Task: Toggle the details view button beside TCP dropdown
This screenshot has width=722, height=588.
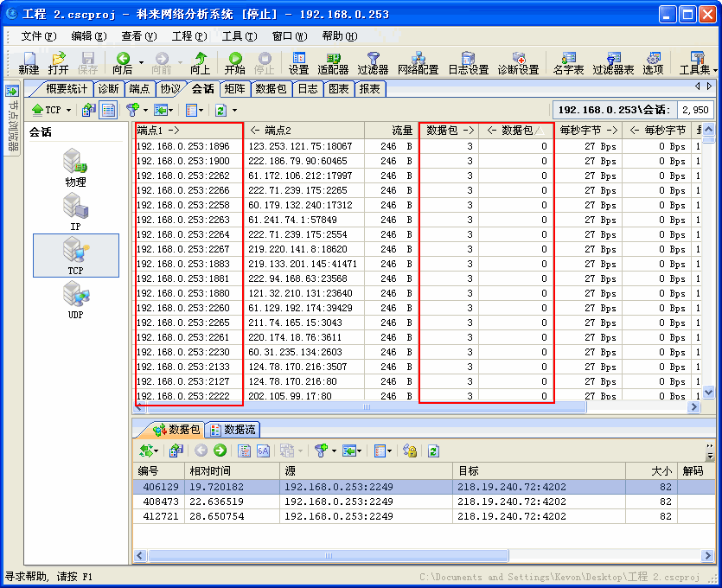Action: click(108, 110)
